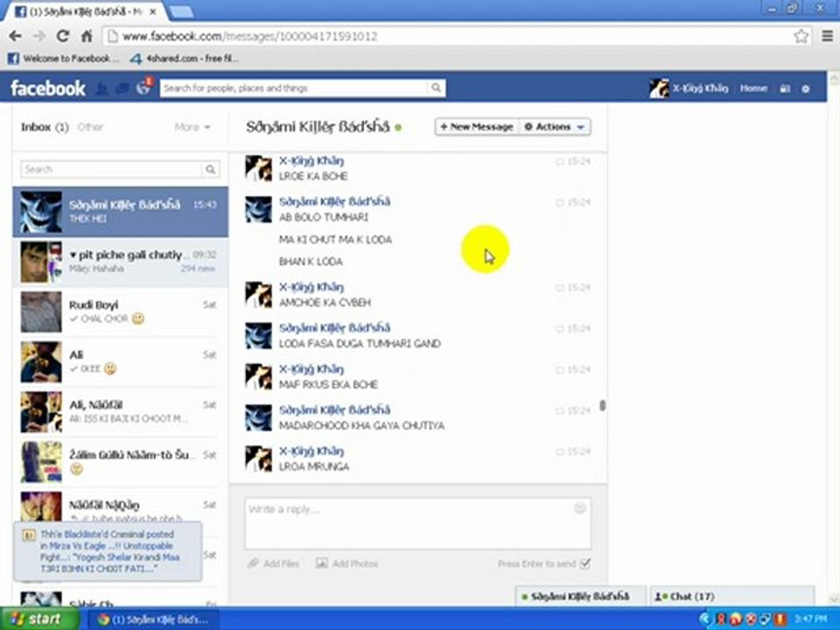Open the Zalim Gullu Naam-to conversation
This screenshot has width=840, height=630.
point(121,462)
